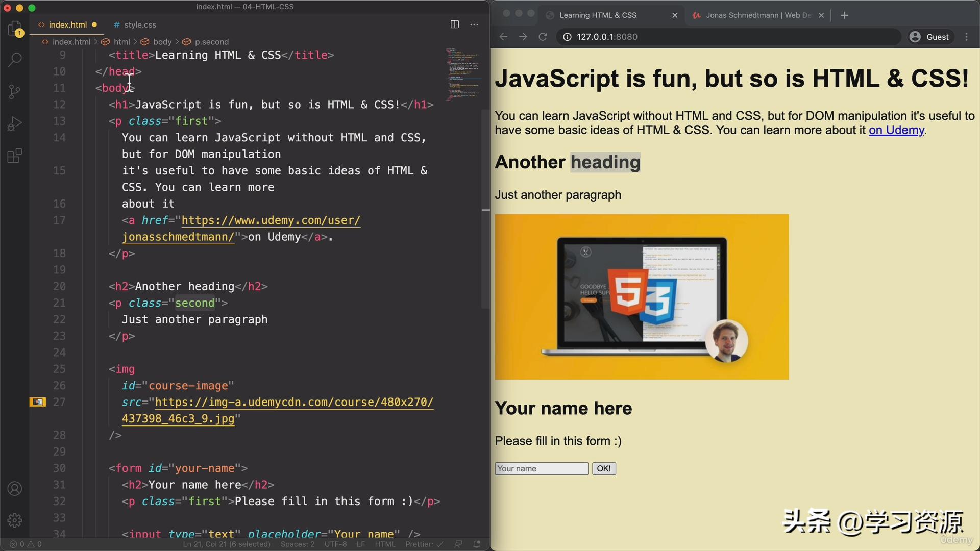The height and width of the screenshot is (551, 980).
Task: Click the body breadcrumb item
Action: coord(162,42)
